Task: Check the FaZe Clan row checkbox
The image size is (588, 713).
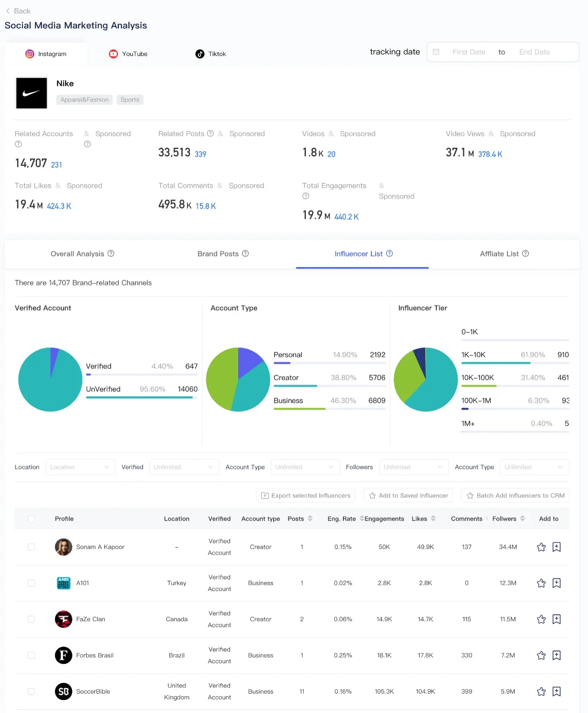Action: pyautogui.click(x=31, y=619)
